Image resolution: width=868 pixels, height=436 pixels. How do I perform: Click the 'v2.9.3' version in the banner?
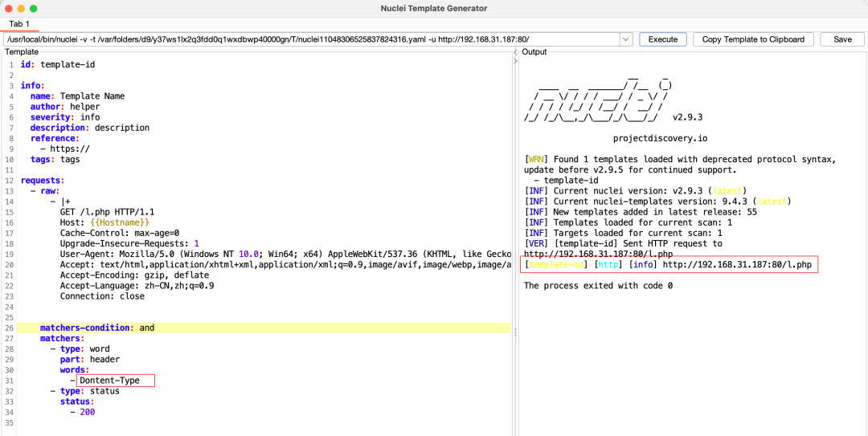pyautogui.click(x=687, y=117)
